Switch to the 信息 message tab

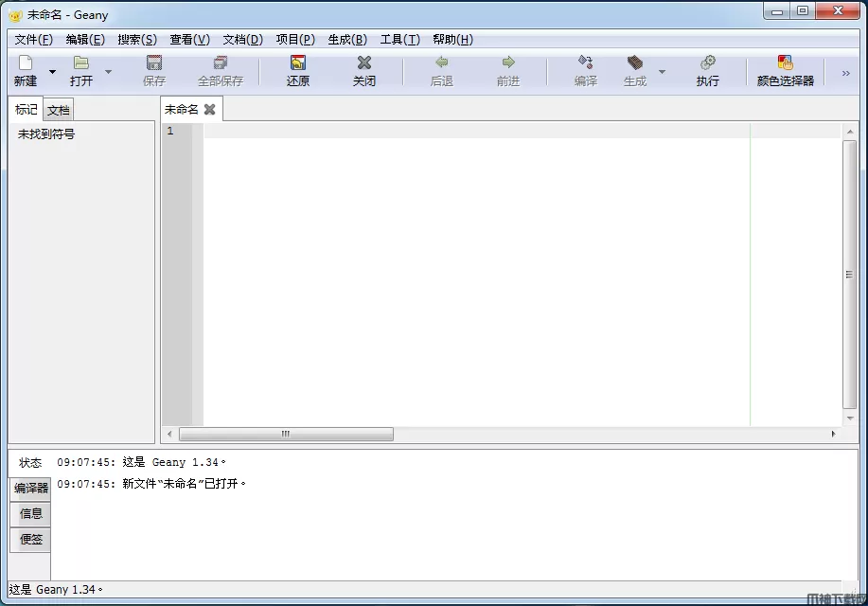[x=31, y=513]
